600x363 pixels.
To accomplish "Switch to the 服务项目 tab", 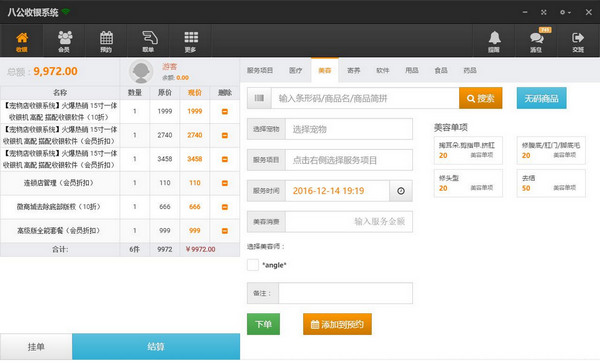I will pos(260,70).
